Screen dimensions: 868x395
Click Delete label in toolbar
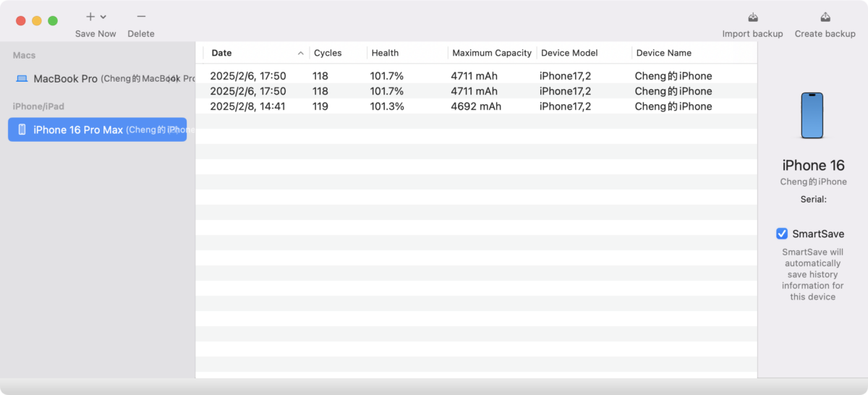(141, 34)
